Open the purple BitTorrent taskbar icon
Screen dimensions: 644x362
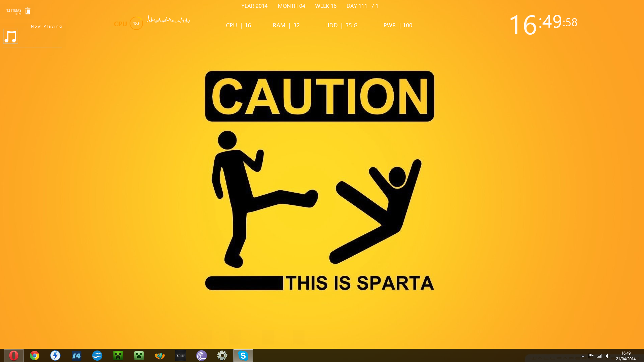click(x=202, y=356)
